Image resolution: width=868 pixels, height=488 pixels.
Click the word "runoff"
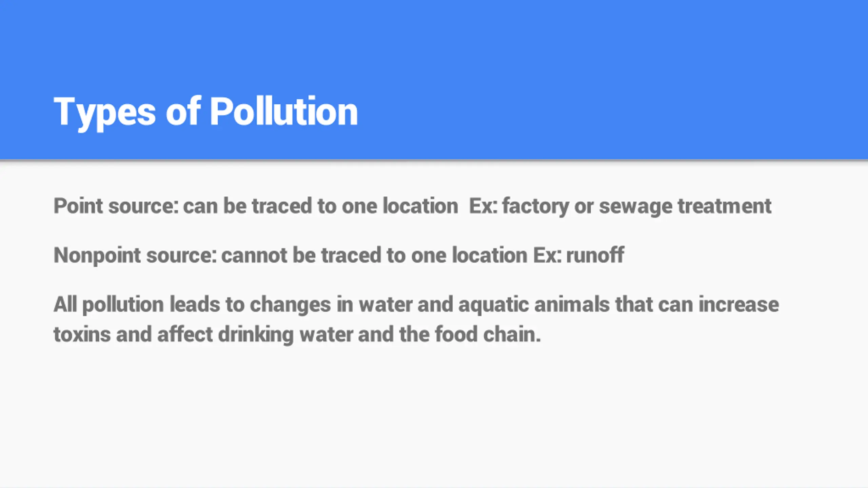pyautogui.click(x=595, y=255)
